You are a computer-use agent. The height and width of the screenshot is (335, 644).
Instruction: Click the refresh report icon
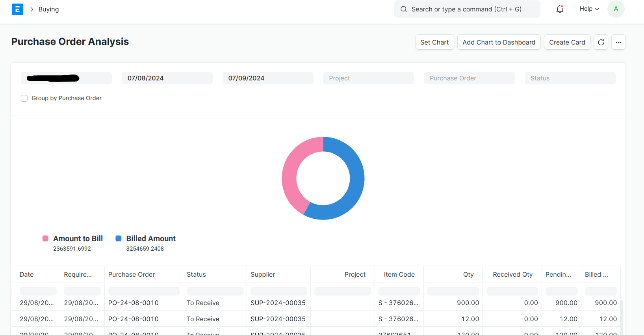pos(601,42)
